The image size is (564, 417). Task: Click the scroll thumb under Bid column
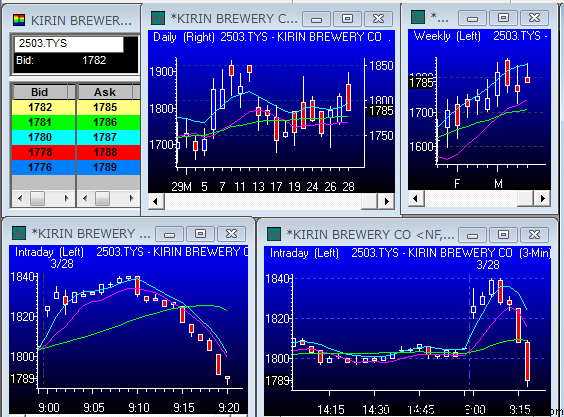click(x=37, y=198)
